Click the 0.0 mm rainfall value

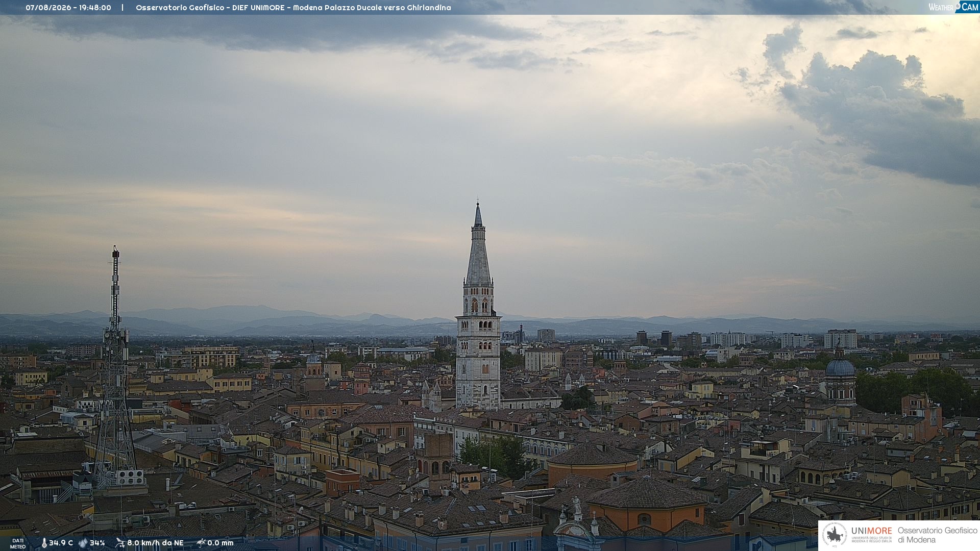[x=220, y=543]
